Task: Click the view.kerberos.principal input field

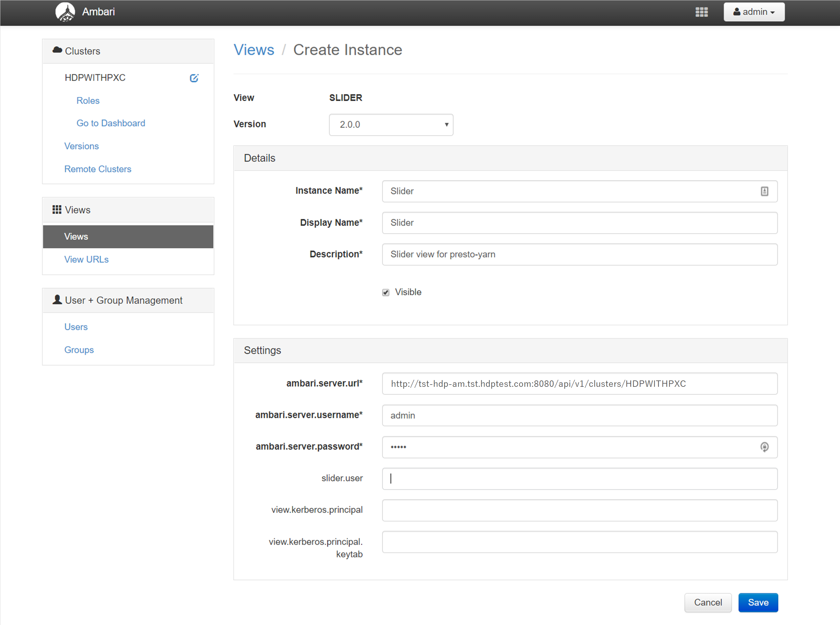Action: [x=580, y=511]
